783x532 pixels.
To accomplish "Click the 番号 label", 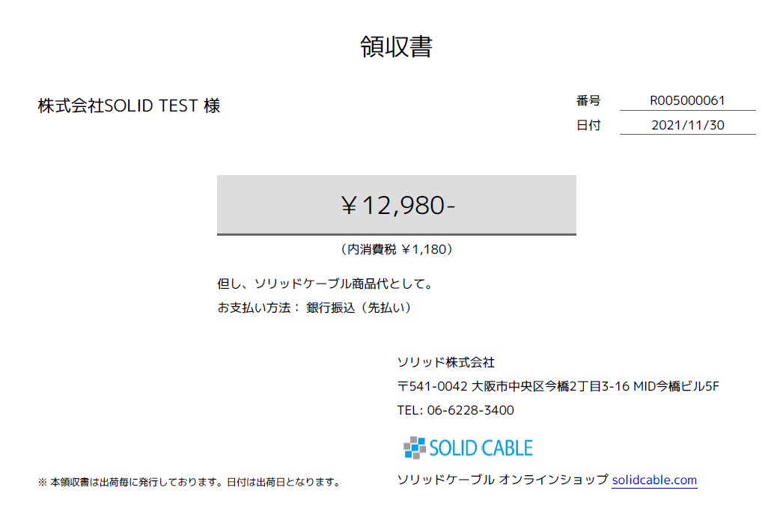I will pyautogui.click(x=588, y=101).
